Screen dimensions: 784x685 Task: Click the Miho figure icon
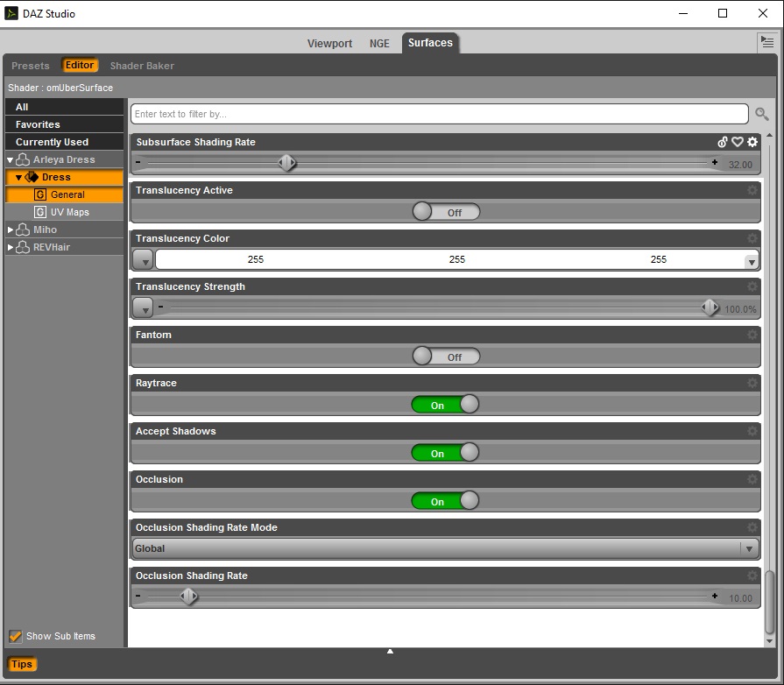23,230
